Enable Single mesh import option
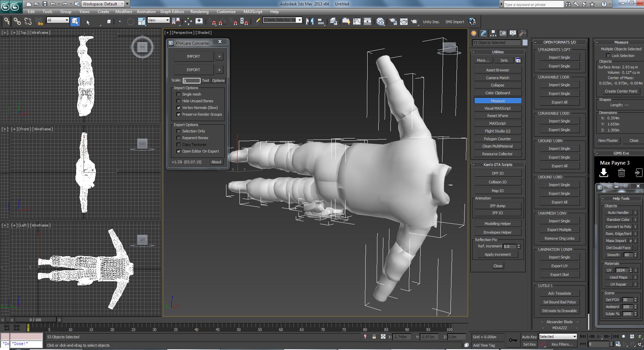This screenshot has height=350, width=644. [179, 95]
